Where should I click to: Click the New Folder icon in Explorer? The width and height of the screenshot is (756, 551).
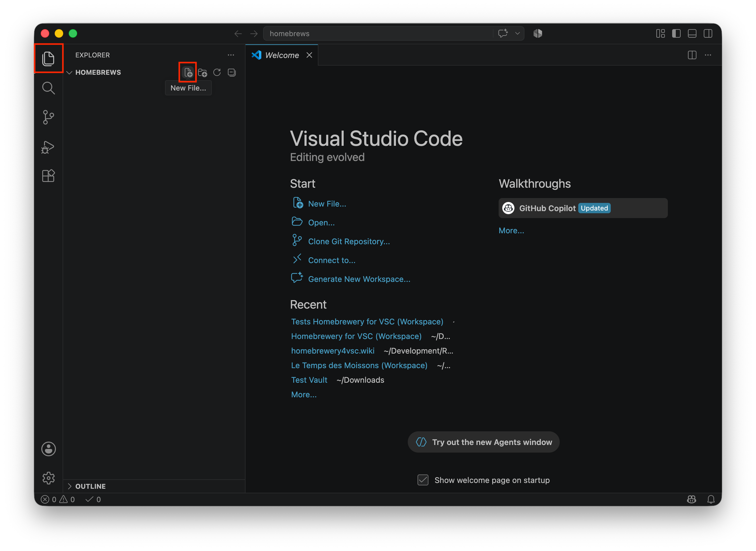(202, 72)
